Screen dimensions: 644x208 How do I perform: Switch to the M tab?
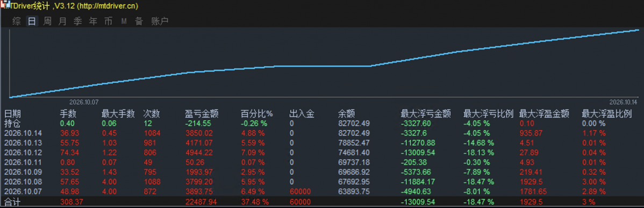124,21
